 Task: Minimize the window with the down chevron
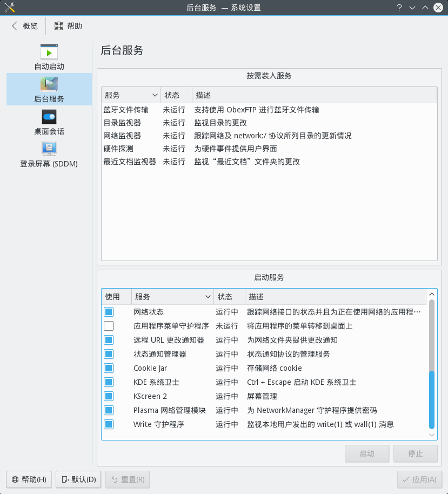(412, 8)
